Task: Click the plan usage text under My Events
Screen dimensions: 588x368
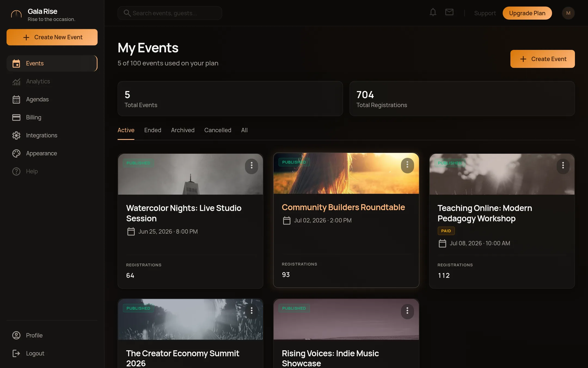Action: (168, 63)
